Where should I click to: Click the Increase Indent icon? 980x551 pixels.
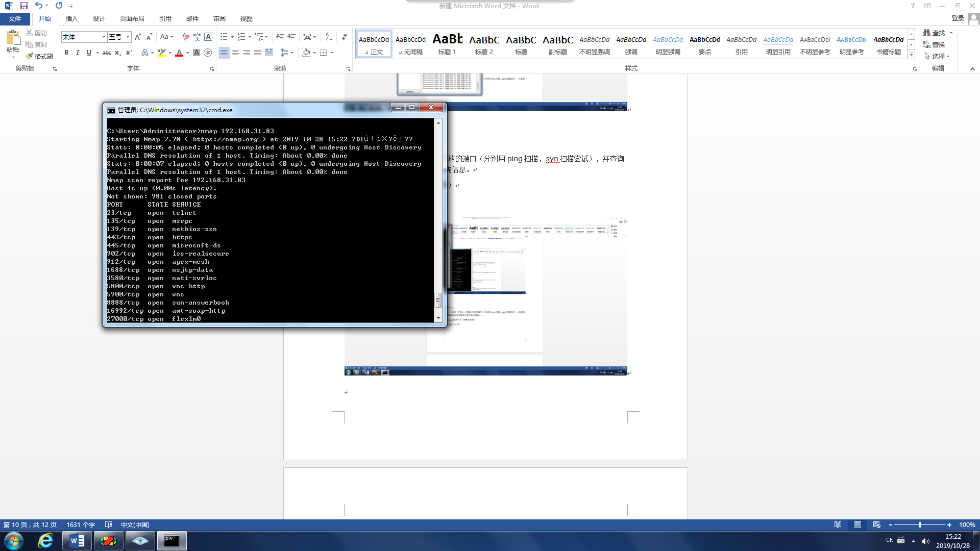click(x=291, y=37)
